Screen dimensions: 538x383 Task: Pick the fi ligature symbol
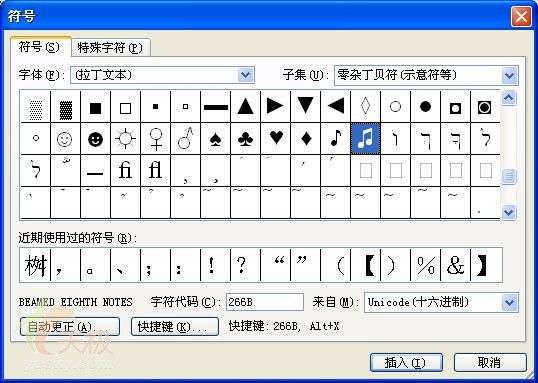coord(125,171)
